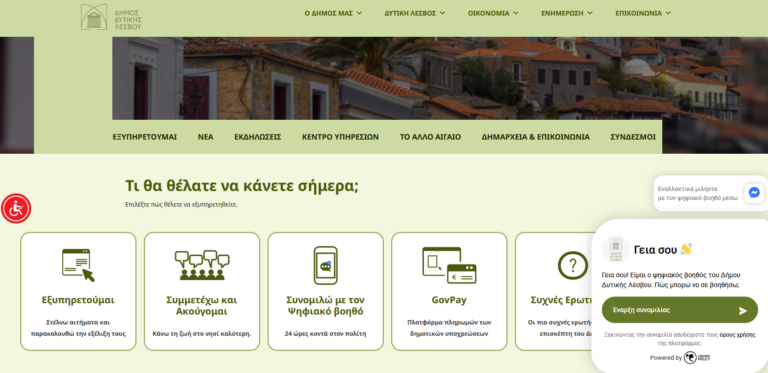Click the chat widget municipality avatar
This screenshot has height=373, width=768.
pos(616,250)
